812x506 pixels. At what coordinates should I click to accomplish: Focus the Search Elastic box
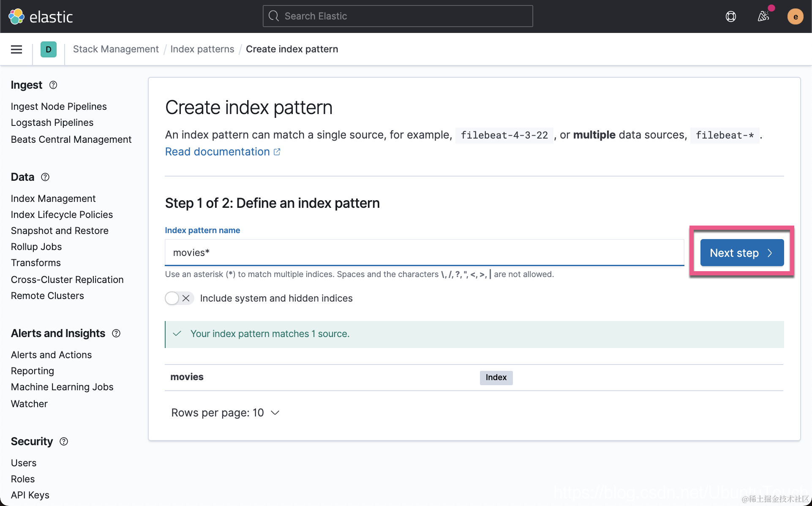tap(398, 16)
